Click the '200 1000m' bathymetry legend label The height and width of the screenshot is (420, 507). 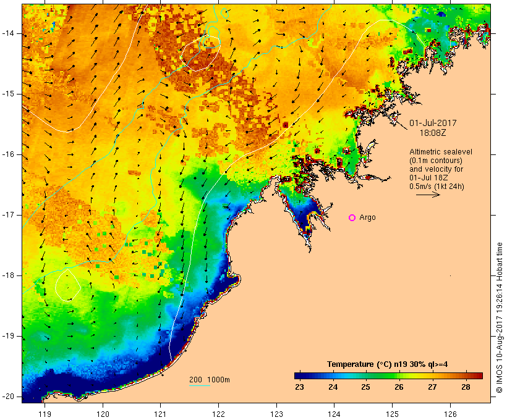(210, 380)
